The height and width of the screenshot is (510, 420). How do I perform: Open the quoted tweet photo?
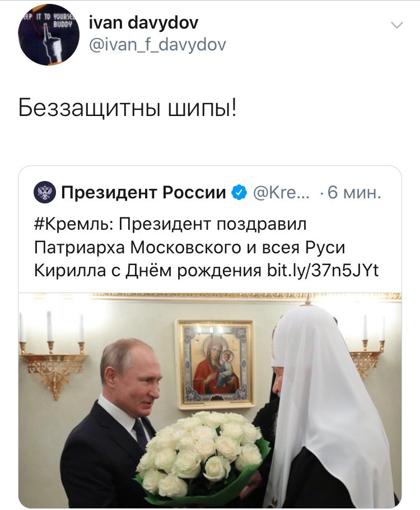pos(210,400)
